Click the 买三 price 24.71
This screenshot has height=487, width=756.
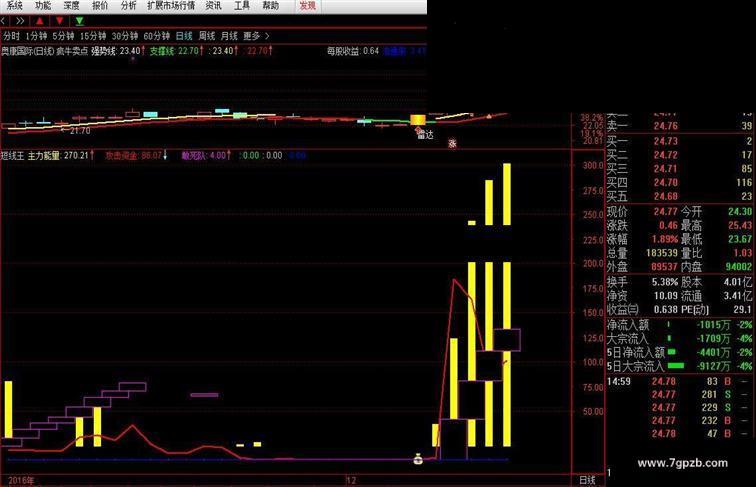[666, 169]
